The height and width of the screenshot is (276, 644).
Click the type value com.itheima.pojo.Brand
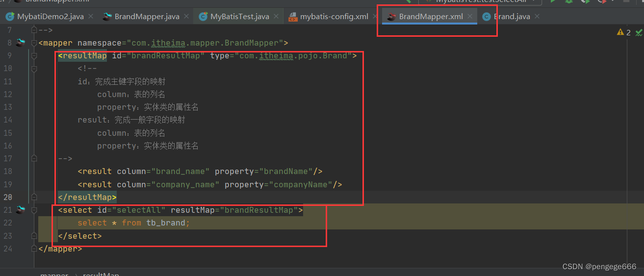[293, 56]
